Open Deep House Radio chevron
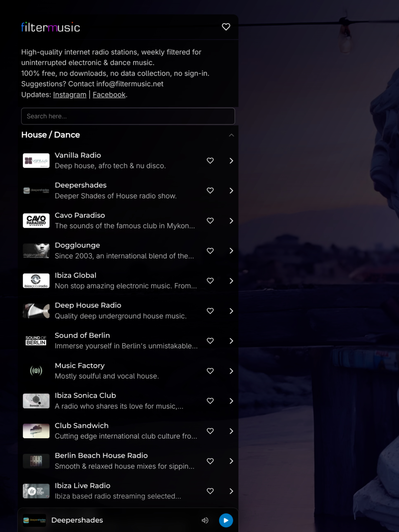Screen dimensions: 399x532 (231, 311)
